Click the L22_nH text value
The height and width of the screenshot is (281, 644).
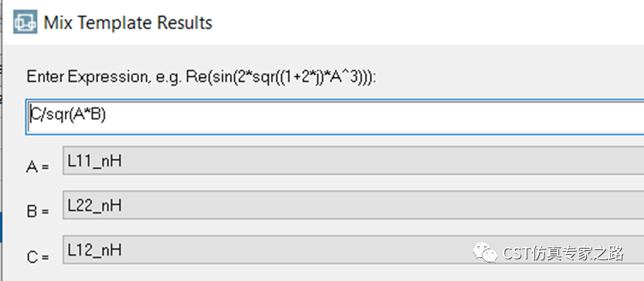tap(95, 205)
